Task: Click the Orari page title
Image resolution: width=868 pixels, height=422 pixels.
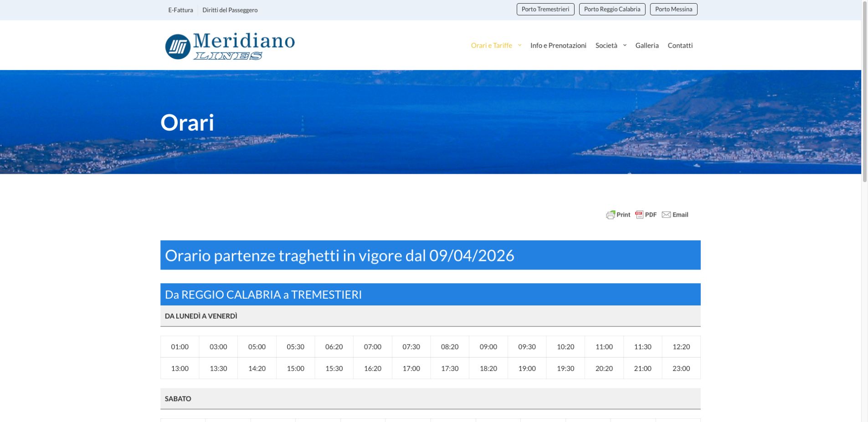Action: pos(187,122)
